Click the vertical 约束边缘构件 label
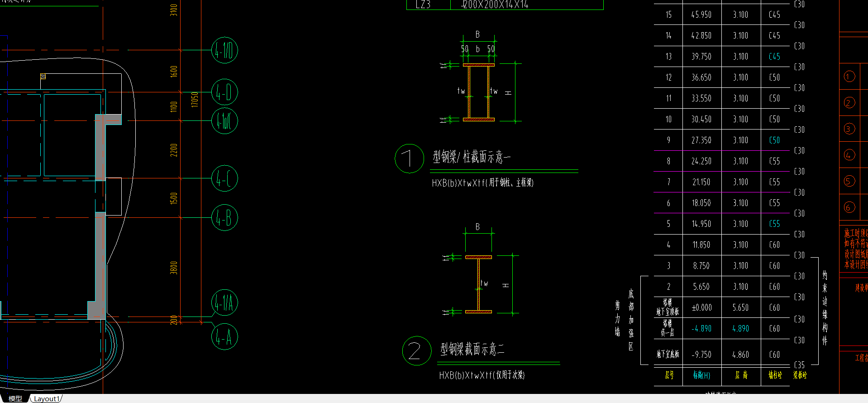This screenshot has height=403, width=868. 825,308
